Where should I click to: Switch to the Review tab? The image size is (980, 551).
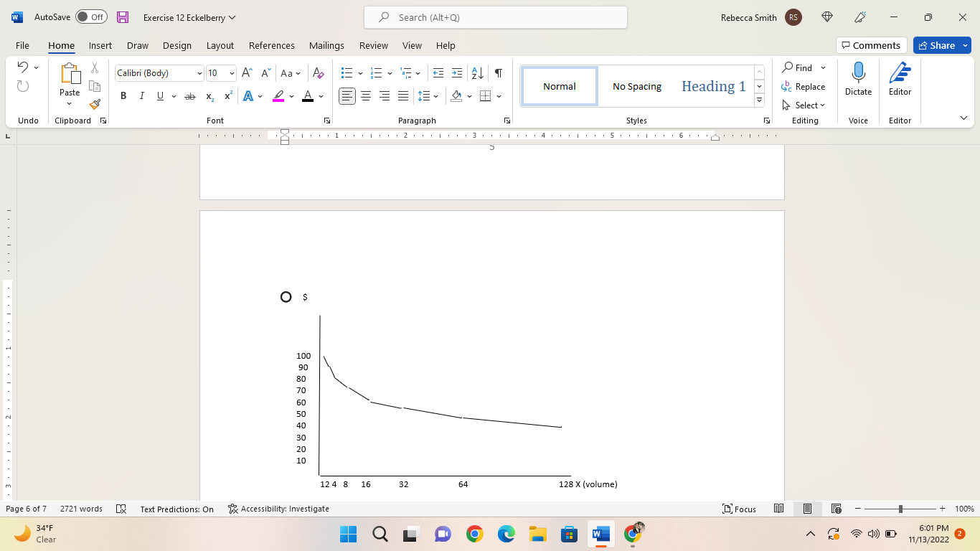tap(374, 45)
